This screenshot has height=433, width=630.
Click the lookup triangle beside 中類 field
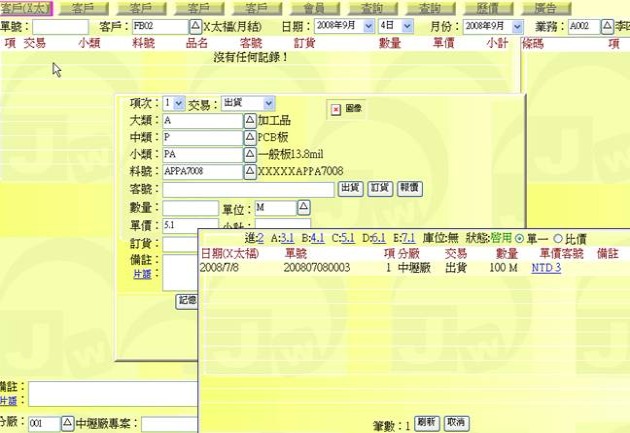pyautogui.click(x=250, y=138)
